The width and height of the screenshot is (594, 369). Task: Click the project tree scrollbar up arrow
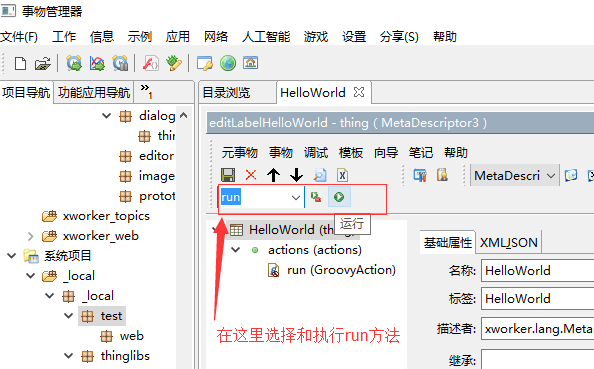(x=184, y=115)
